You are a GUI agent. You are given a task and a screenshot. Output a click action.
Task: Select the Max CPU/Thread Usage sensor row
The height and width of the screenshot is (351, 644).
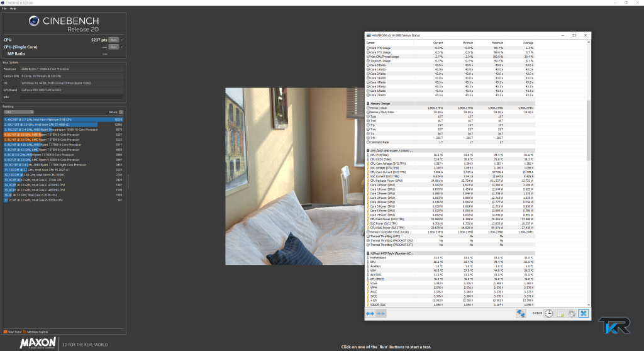[x=450, y=57]
